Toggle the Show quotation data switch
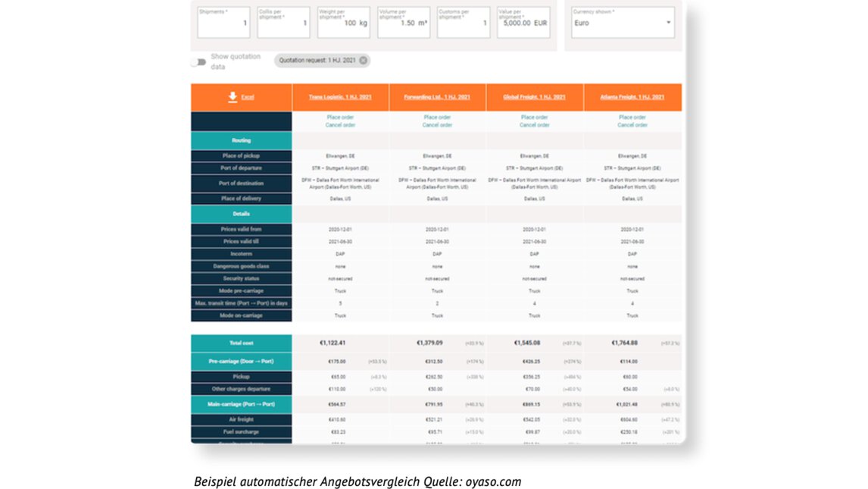This screenshot has height=489, width=868. coord(199,61)
